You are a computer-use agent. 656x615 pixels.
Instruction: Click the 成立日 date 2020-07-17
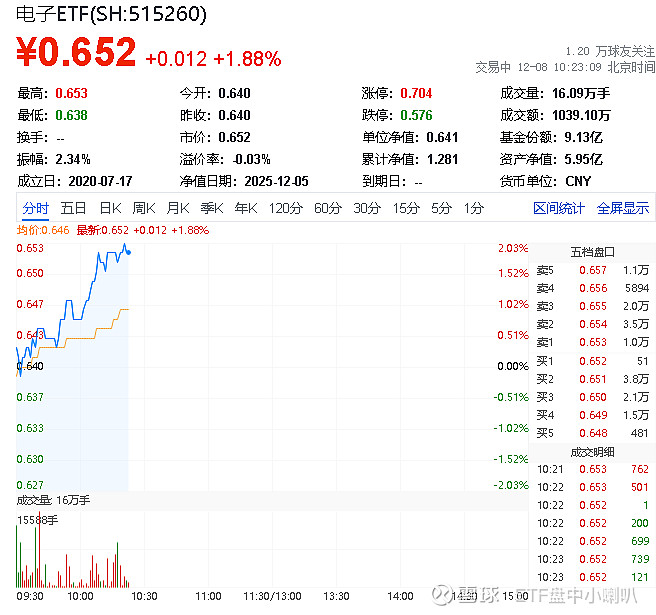(100, 181)
